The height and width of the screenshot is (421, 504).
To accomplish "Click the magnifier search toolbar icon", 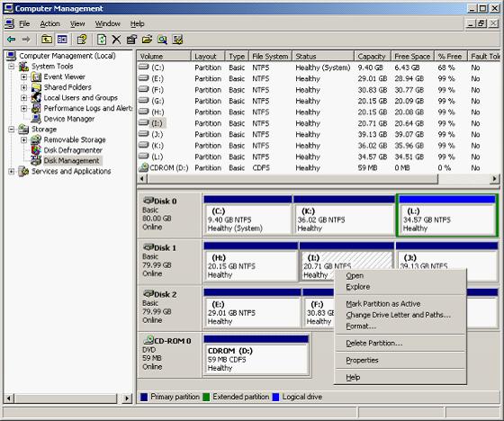I will coord(162,40).
